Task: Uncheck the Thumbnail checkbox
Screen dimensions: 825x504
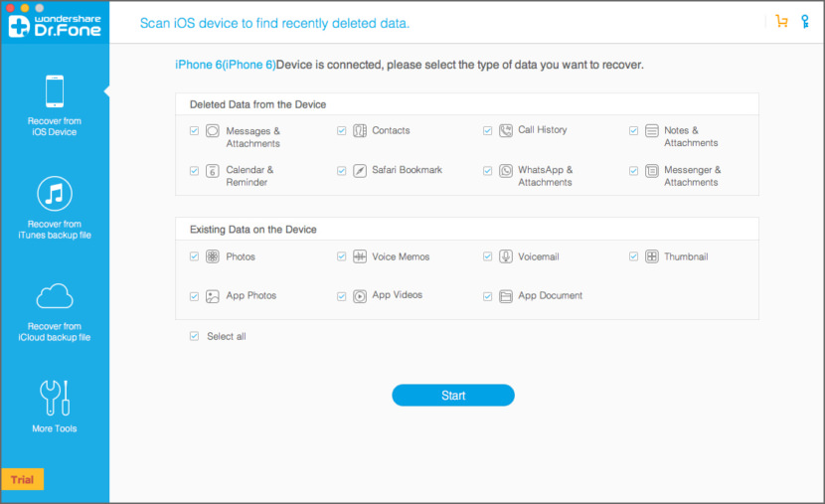Action: [x=633, y=256]
